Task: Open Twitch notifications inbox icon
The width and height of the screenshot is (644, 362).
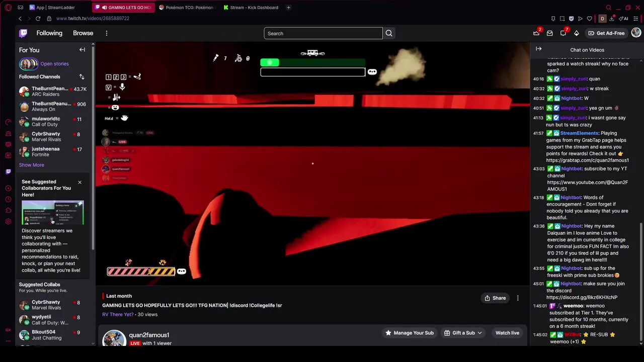Action: click(x=549, y=33)
